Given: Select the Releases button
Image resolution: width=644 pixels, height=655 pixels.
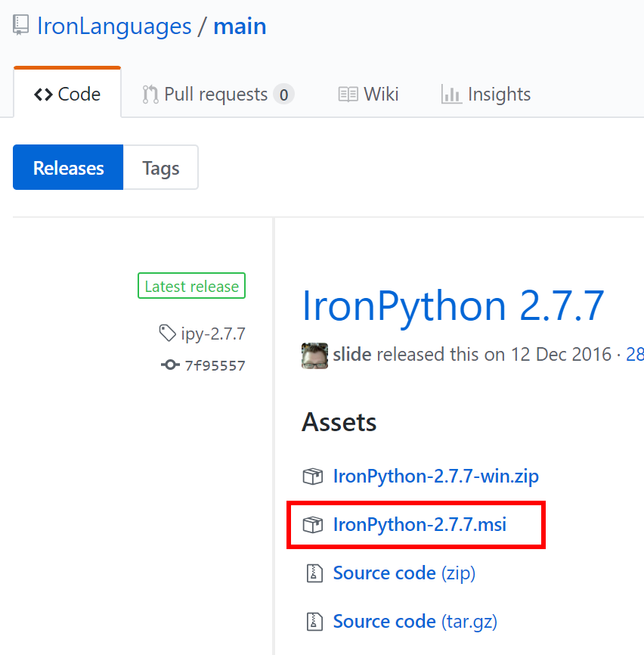Looking at the screenshot, I should point(68,167).
